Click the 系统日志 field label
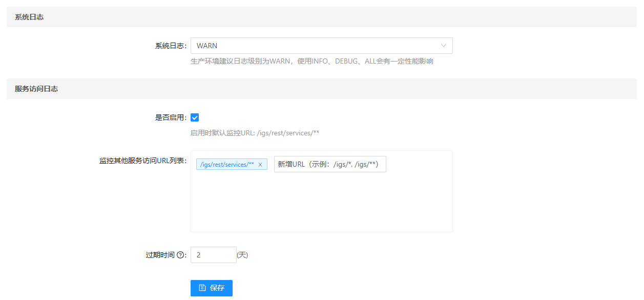644x300 pixels. pyautogui.click(x=170, y=46)
